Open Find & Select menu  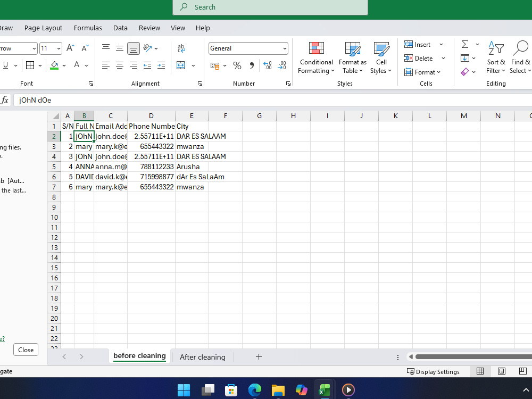pos(520,57)
